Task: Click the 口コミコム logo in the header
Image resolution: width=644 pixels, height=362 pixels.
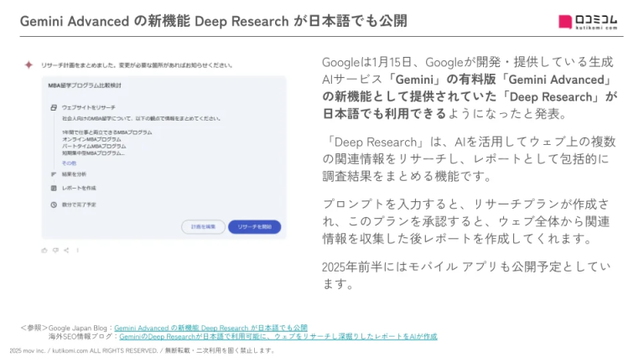Action: click(x=588, y=23)
